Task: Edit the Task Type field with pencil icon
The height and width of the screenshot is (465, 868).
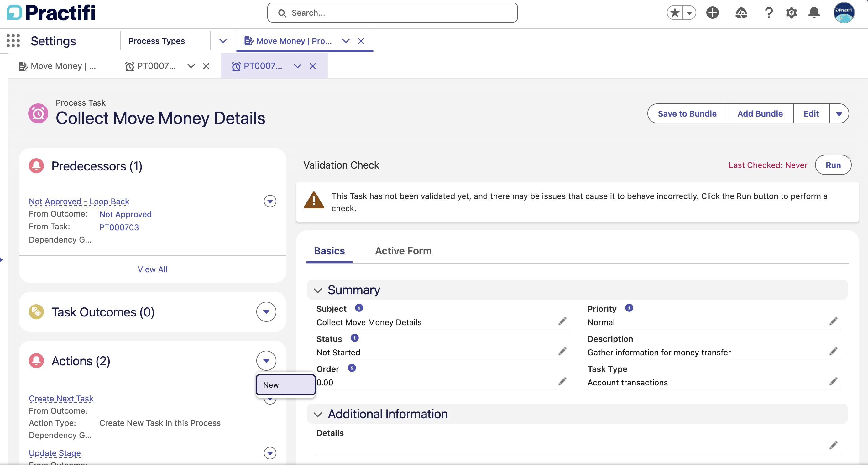Action: pyautogui.click(x=833, y=381)
